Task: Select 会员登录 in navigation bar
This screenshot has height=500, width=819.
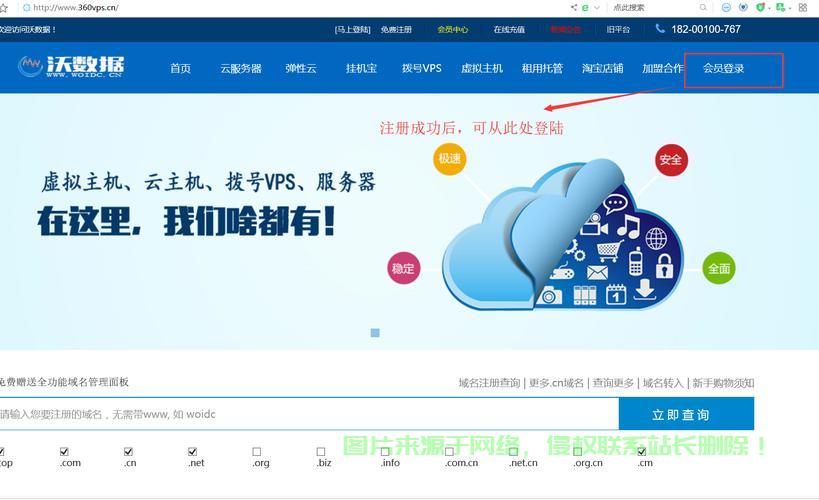Action: point(724,69)
